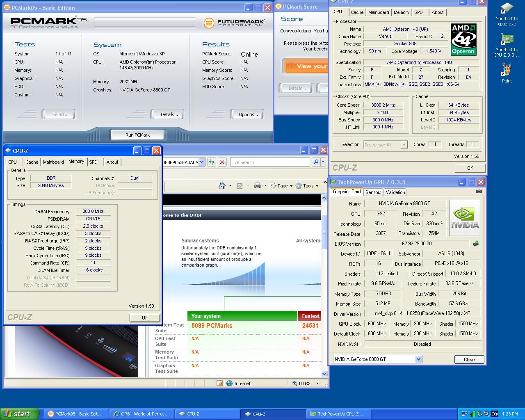
Task: Switch to Sensors tab in GPU-Z
Action: [x=373, y=192]
